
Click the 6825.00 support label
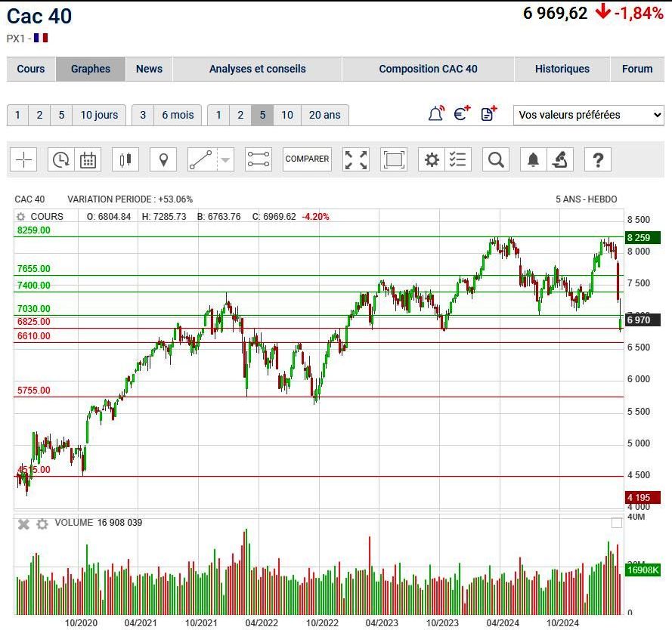(33, 322)
